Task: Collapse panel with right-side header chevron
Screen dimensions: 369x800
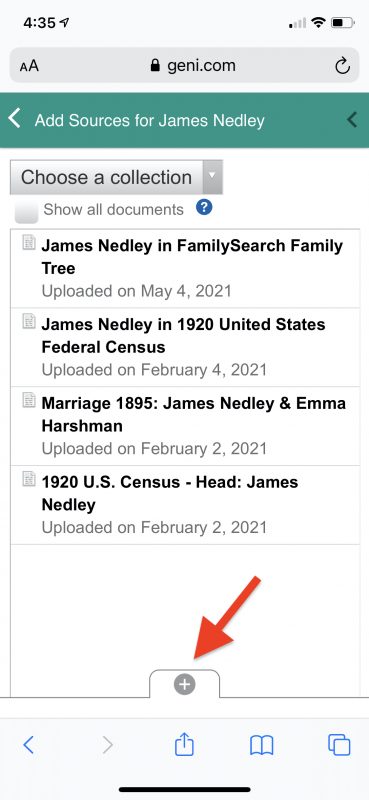Action: pyautogui.click(x=352, y=120)
